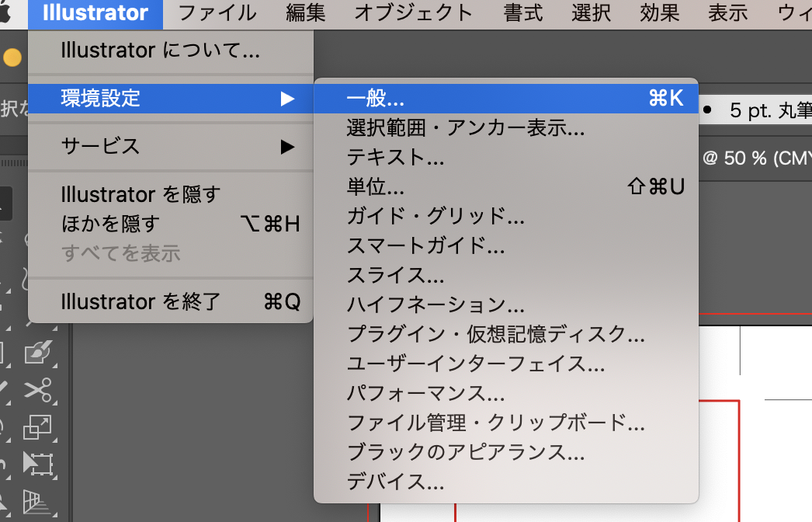This screenshot has height=522, width=812.
Task: Click the yellow minimize window button
Action: pyautogui.click(x=12, y=57)
